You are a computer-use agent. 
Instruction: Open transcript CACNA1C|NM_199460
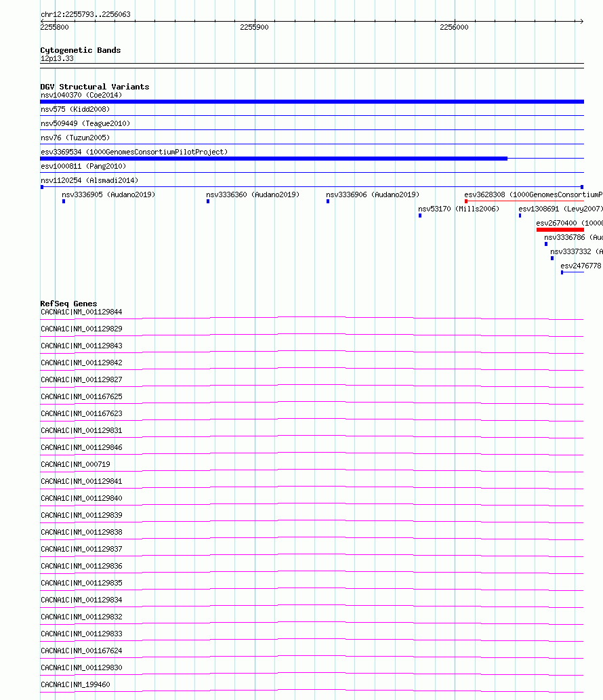coord(75,685)
